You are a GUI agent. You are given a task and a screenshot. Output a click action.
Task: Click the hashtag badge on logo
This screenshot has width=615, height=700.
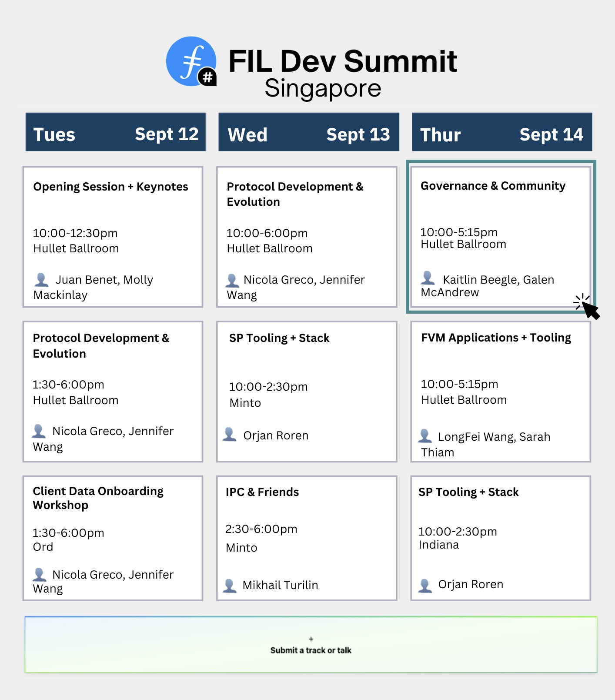click(x=208, y=77)
